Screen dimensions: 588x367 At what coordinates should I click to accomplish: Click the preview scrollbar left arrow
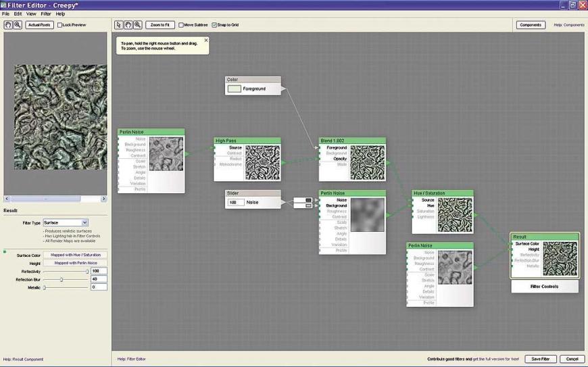point(7,199)
